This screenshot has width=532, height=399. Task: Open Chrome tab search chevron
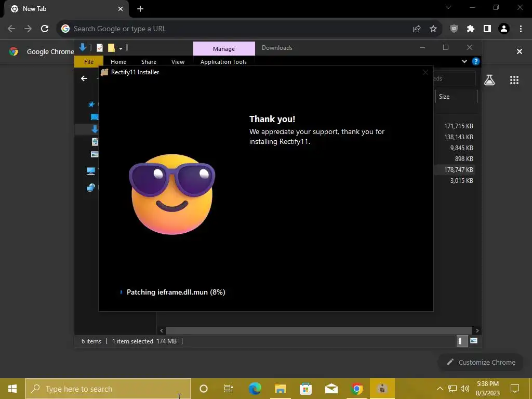[448, 7]
